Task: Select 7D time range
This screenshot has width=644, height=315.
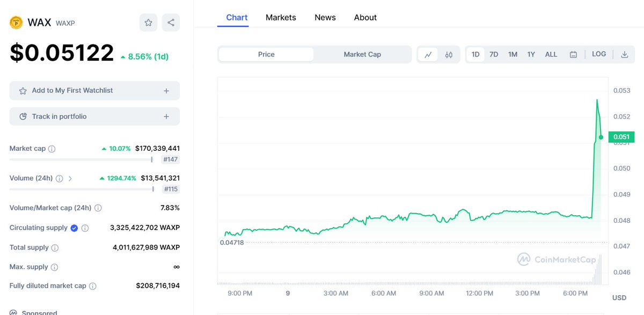Action: pos(494,54)
